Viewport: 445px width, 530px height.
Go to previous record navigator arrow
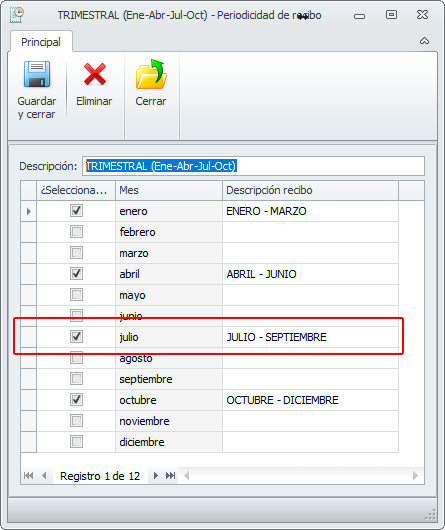(44, 476)
